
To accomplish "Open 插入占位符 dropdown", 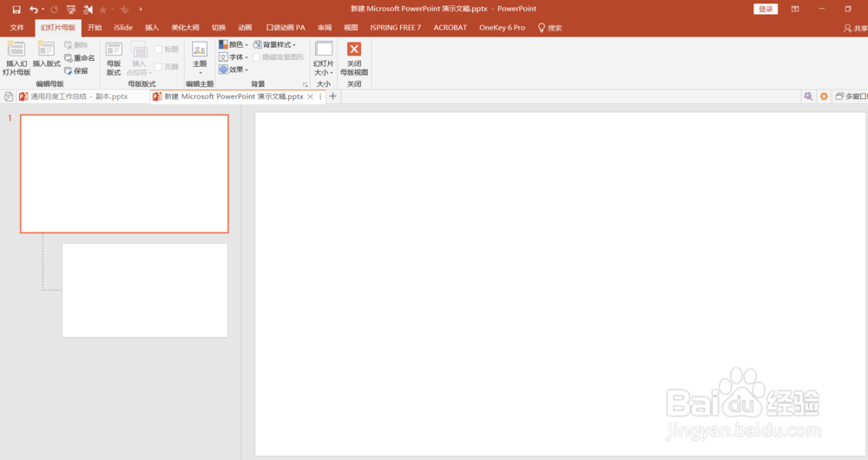I will click(x=139, y=58).
